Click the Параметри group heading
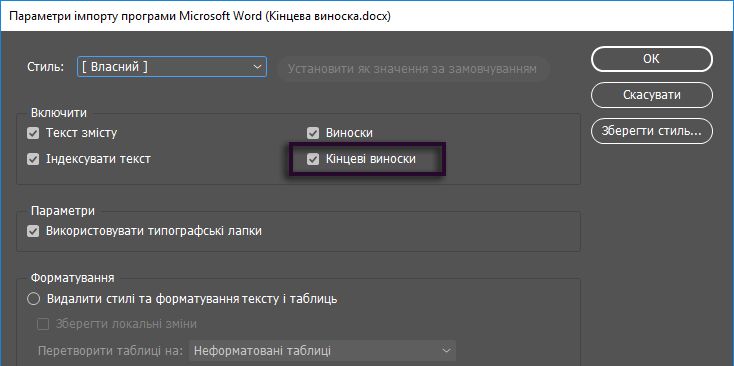This screenshot has width=734, height=366. click(63, 211)
